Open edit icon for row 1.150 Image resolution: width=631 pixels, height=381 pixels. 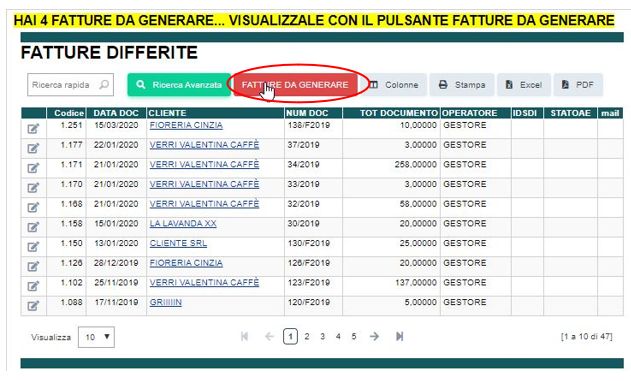click(33, 247)
